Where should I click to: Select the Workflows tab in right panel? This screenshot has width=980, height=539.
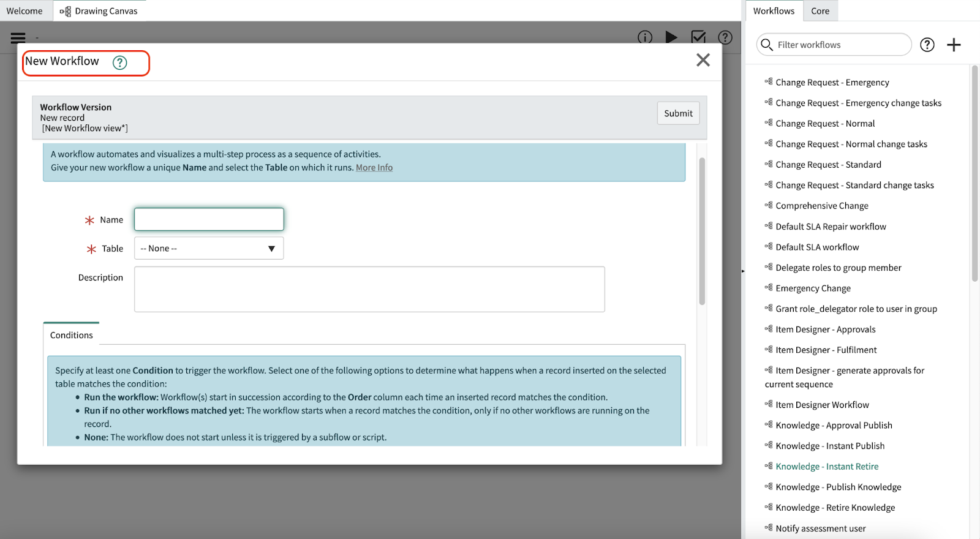tap(774, 11)
